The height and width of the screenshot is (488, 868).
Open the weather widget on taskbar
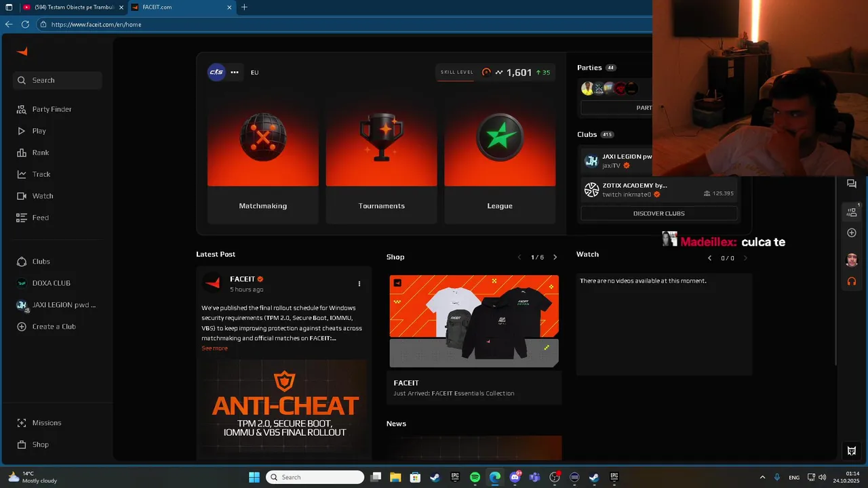33,477
